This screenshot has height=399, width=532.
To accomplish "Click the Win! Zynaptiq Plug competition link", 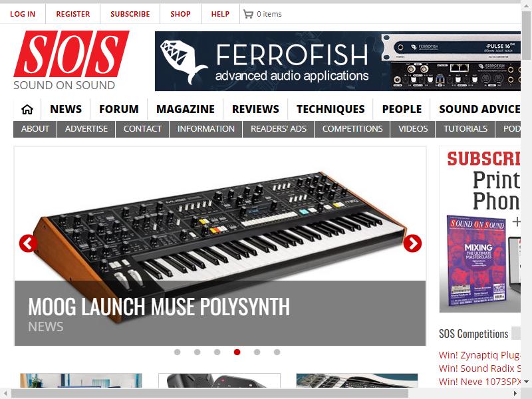I will [479, 355].
